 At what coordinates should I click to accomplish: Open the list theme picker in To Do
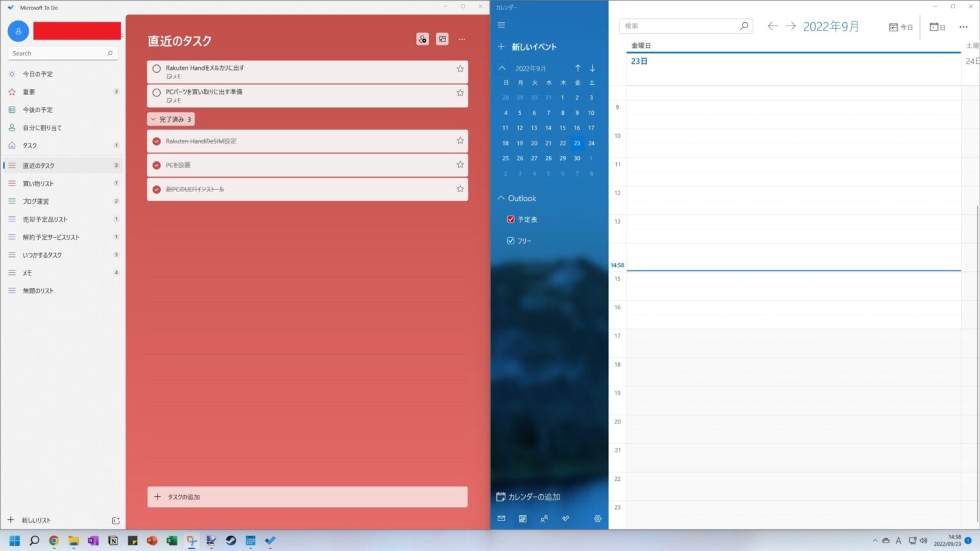point(442,39)
